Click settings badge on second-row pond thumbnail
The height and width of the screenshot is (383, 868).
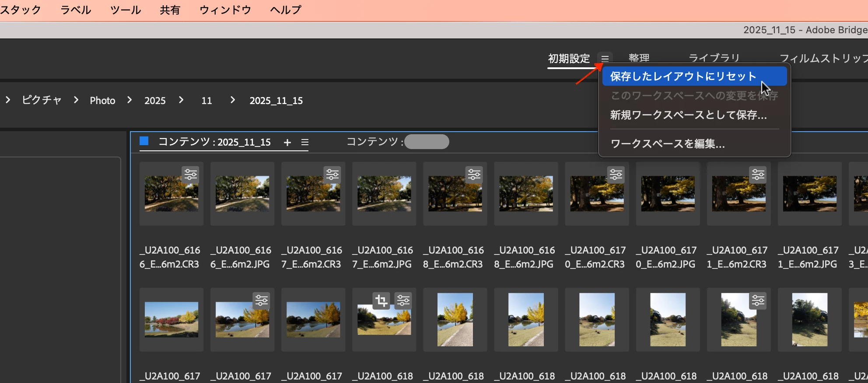[x=262, y=300]
